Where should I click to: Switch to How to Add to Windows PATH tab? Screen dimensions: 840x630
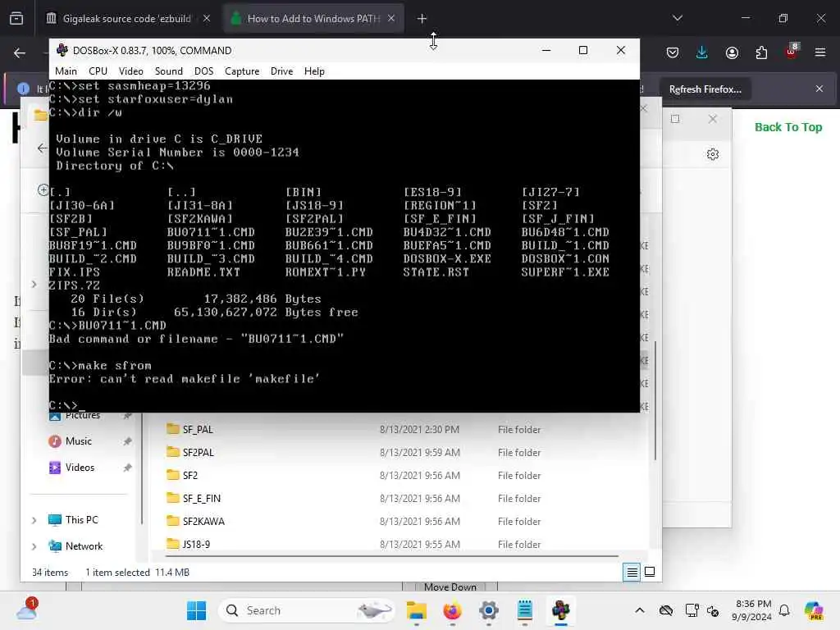pyautogui.click(x=313, y=19)
